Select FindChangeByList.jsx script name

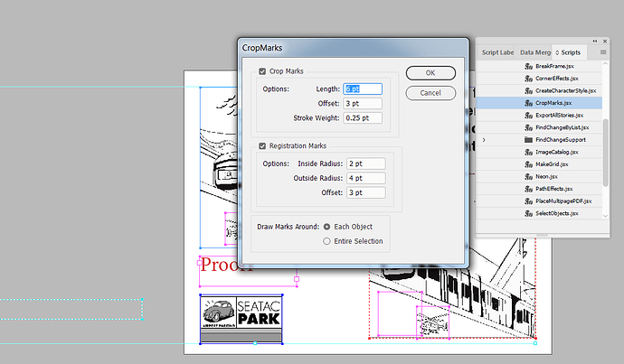coord(562,127)
